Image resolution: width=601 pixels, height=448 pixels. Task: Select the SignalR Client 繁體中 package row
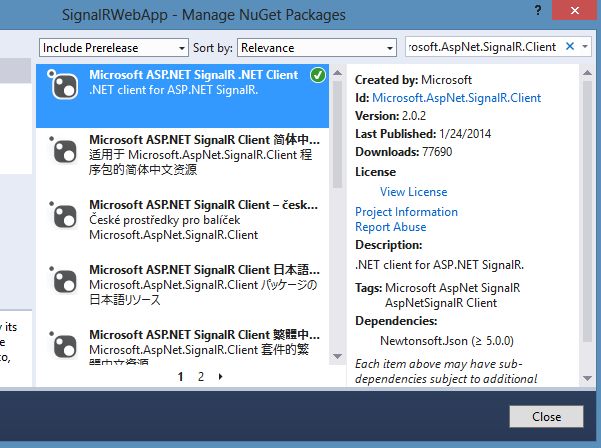tap(182, 345)
